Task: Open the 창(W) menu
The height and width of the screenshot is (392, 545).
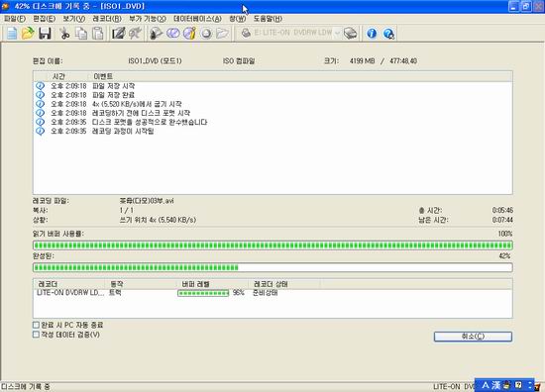Action: (x=238, y=19)
